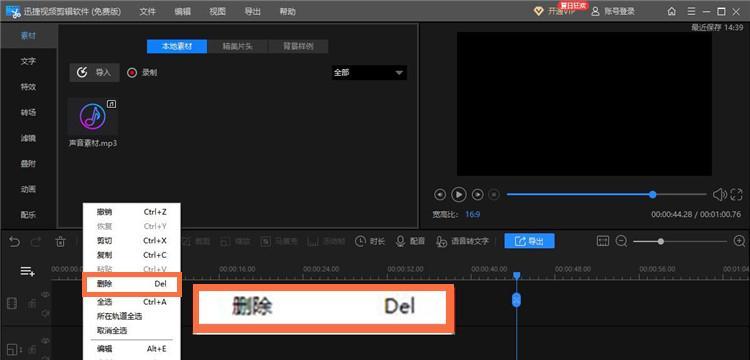Choose 复制 in the context menu
Screen dimensions: 750x360
click(132, 255)
